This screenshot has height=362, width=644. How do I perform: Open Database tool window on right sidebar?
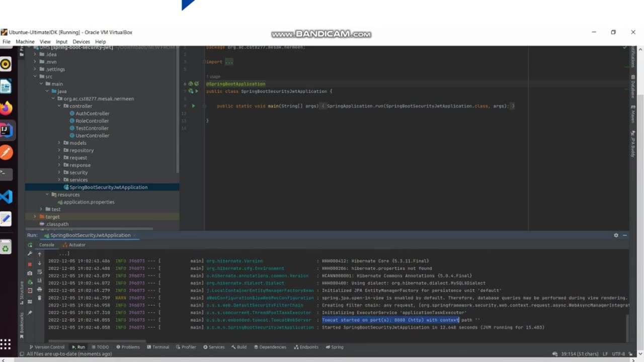(633, 86)
